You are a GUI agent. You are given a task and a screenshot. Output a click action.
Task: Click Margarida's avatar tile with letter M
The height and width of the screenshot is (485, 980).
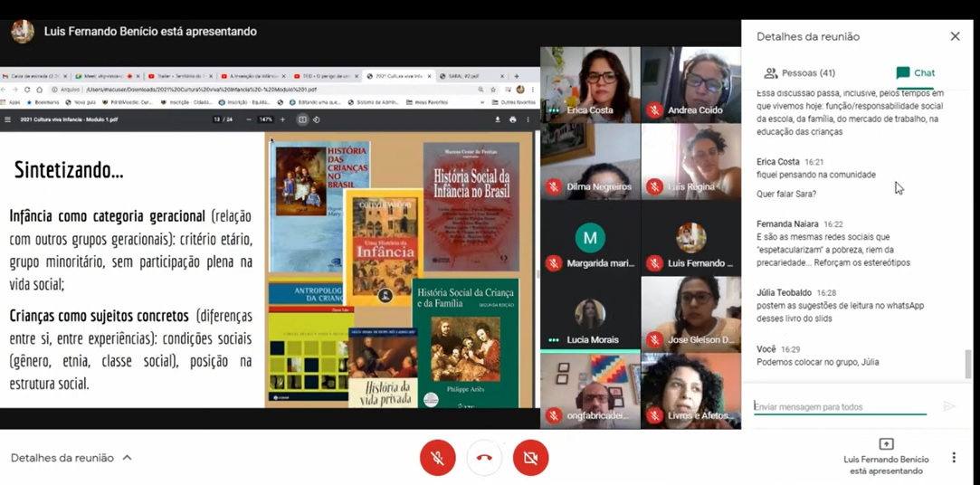point(590,238)
